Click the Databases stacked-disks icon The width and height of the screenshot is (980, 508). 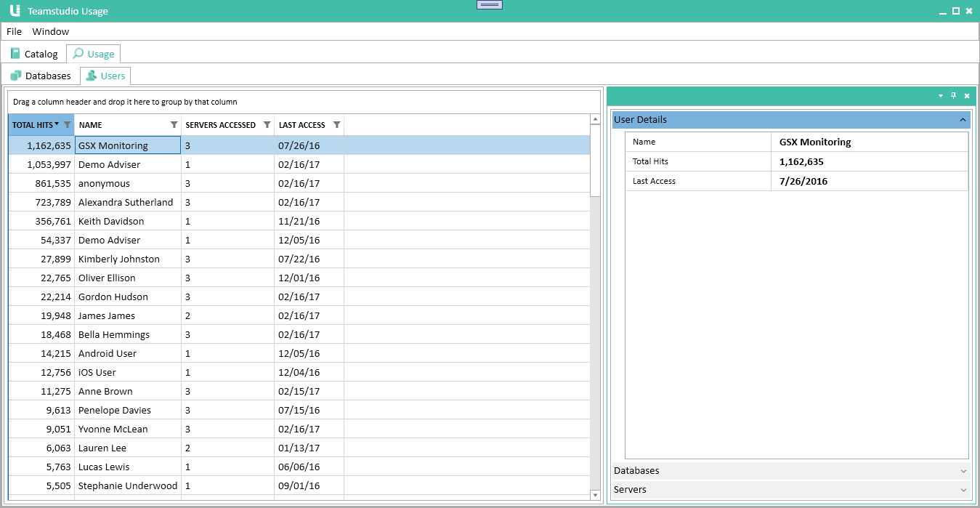pyautogui.click(x=16, y=75)
